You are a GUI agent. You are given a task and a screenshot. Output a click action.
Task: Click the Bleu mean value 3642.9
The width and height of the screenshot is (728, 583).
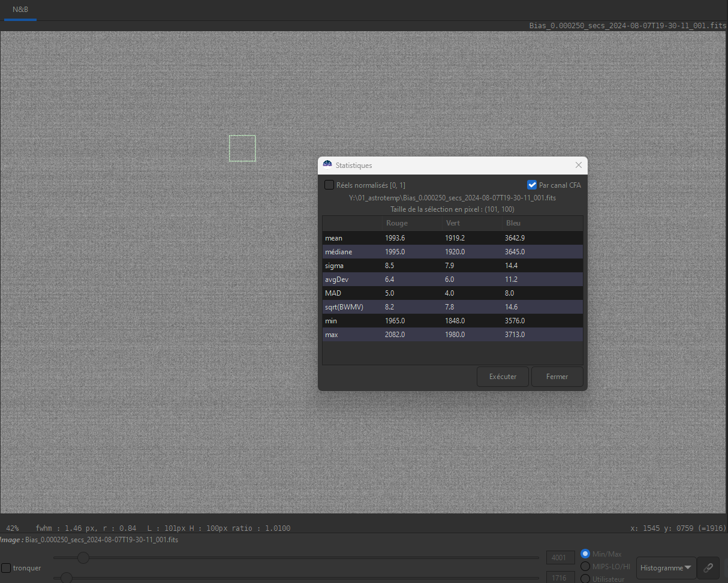(x=515, y=238)
